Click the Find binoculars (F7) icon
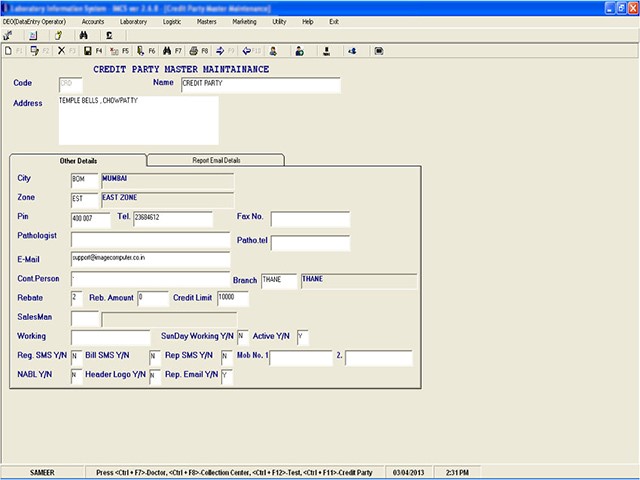640x480 pixels. click(167, 51)
